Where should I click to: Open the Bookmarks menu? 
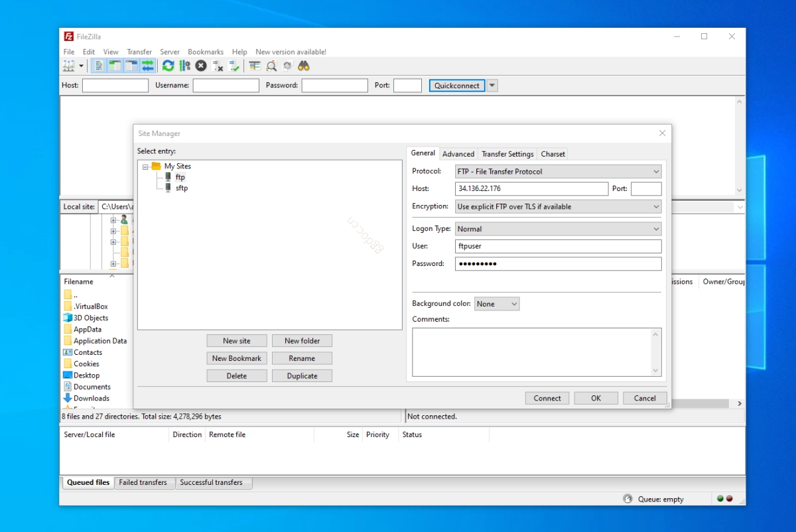[x=206, y=52]
